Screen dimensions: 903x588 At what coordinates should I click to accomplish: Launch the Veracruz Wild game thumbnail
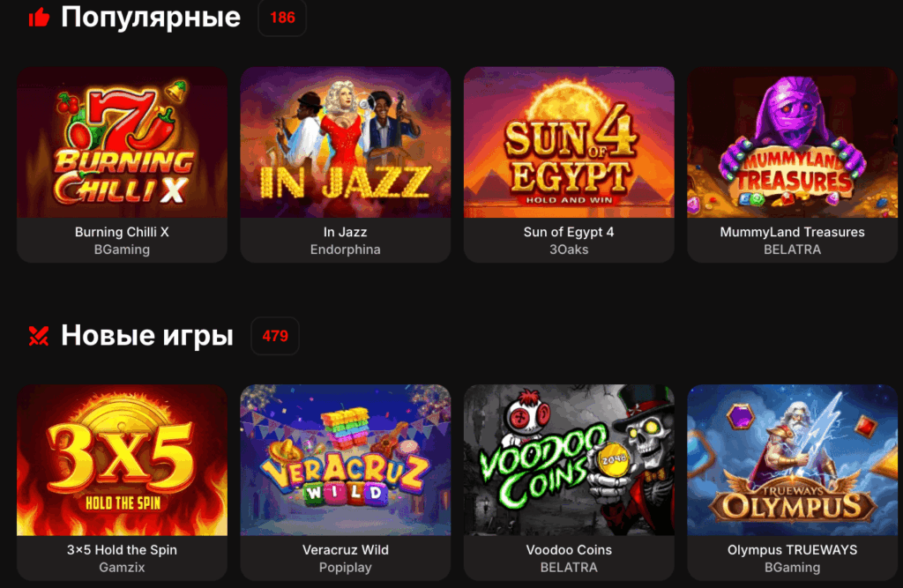pyautogui.click(x=346, y=460)
